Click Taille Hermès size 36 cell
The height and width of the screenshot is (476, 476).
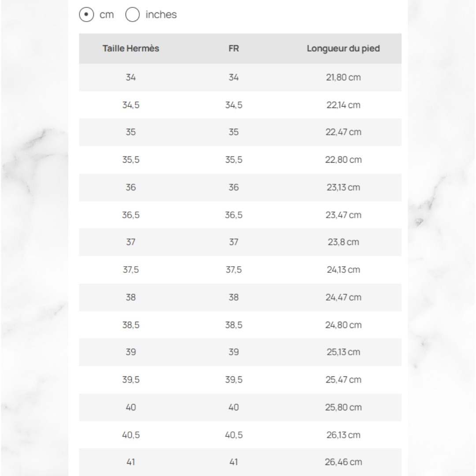(x=131, y=187)
